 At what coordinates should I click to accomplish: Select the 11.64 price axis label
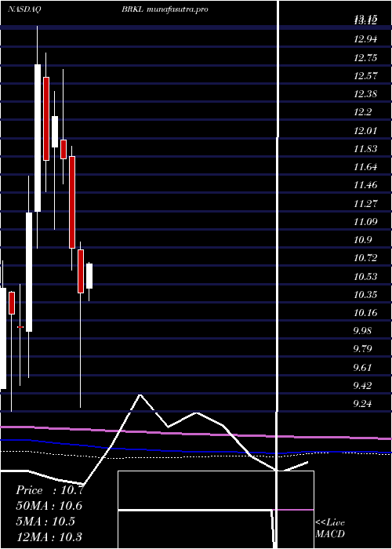[365, 166]
